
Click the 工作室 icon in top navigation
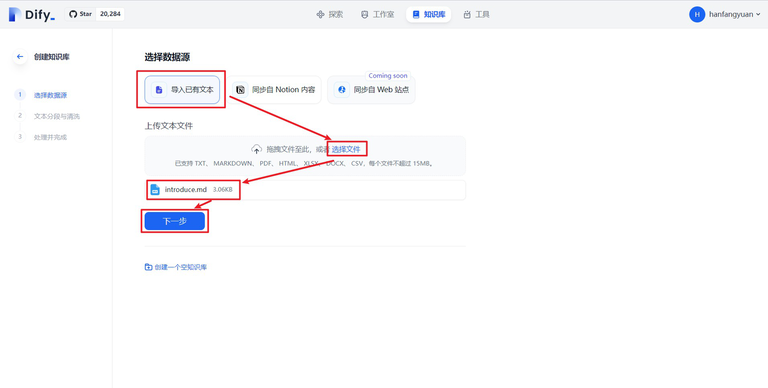(x=364, y=15)
